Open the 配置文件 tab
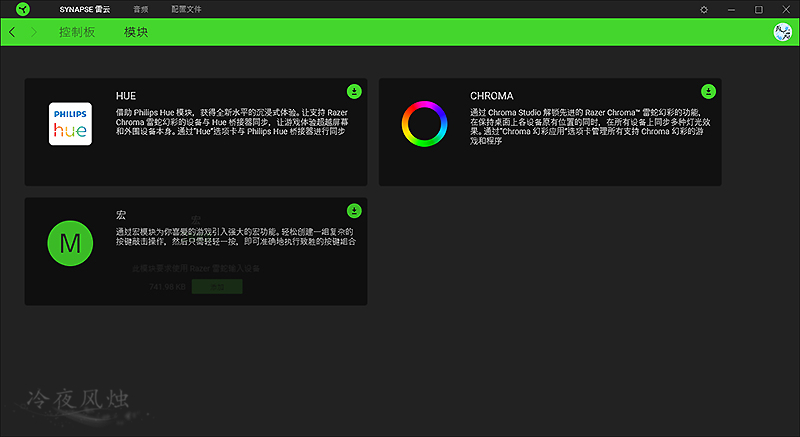The width and height of the screenshot is (800, 437). (x=186, y=10)
